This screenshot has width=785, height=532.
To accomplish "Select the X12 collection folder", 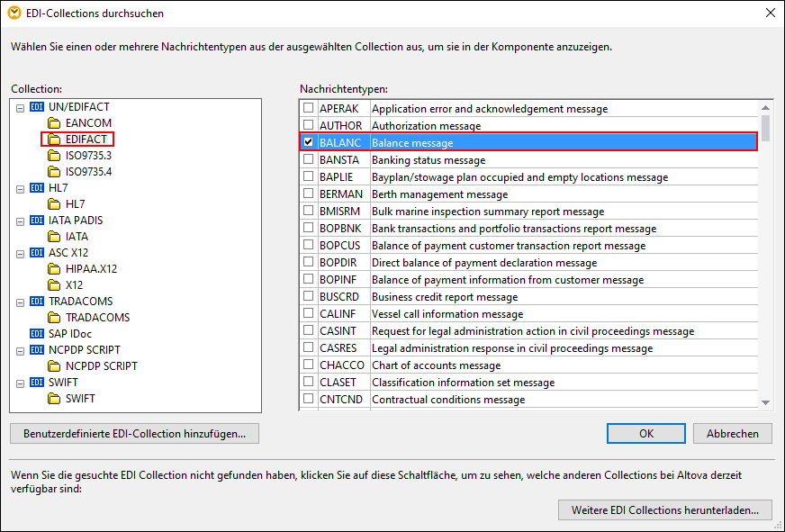I will pos(74,285).
